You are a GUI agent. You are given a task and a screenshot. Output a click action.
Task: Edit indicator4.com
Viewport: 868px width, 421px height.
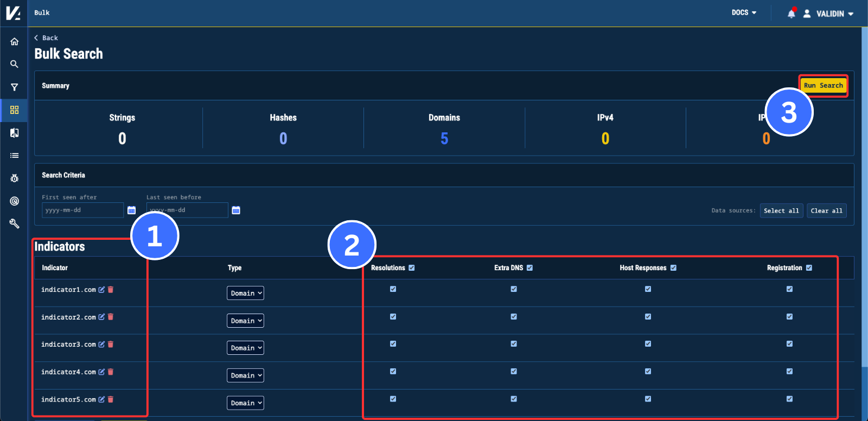coord(101,372)
